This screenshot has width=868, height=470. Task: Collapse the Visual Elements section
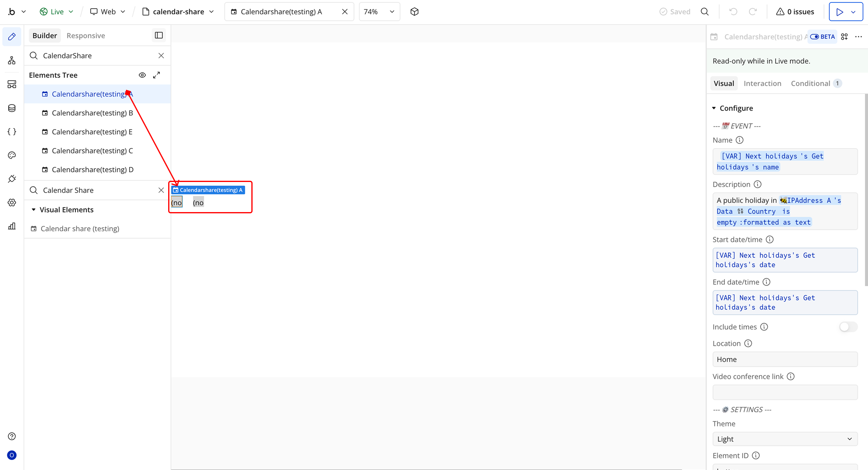[x=34, y=210]
